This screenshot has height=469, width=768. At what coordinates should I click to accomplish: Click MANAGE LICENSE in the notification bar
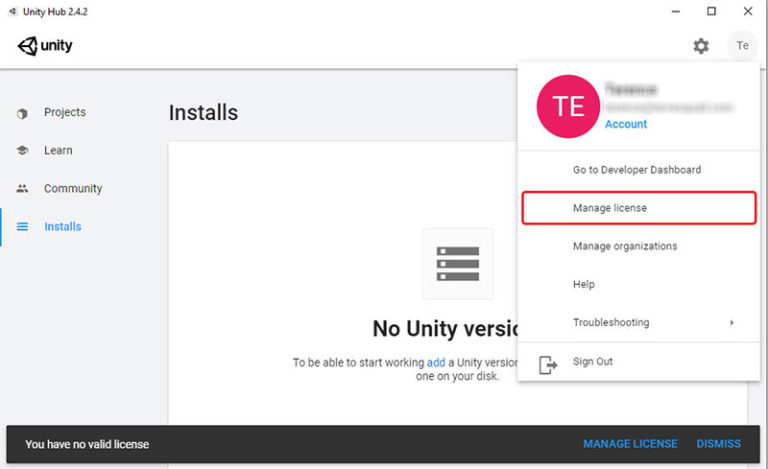630,444
